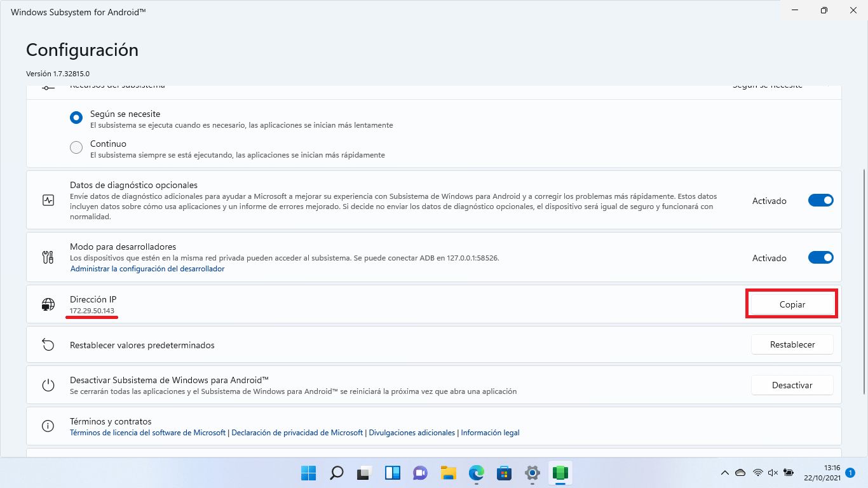Open the 'Divulgaciones adicionales' link

tap(412, 433)
